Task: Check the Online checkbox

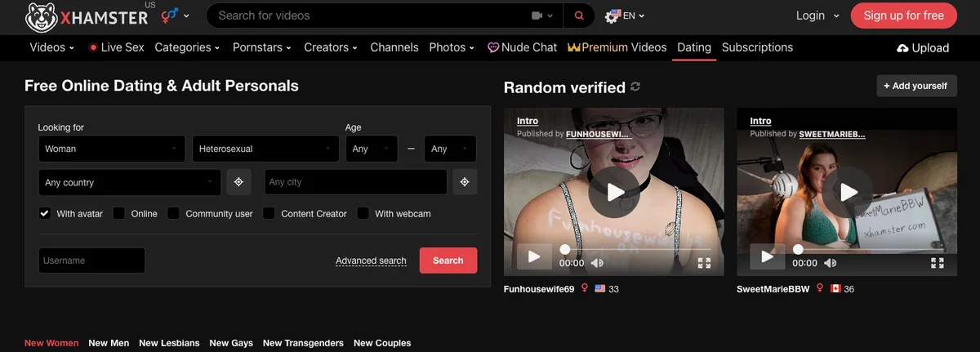Action: coord(119,213)
